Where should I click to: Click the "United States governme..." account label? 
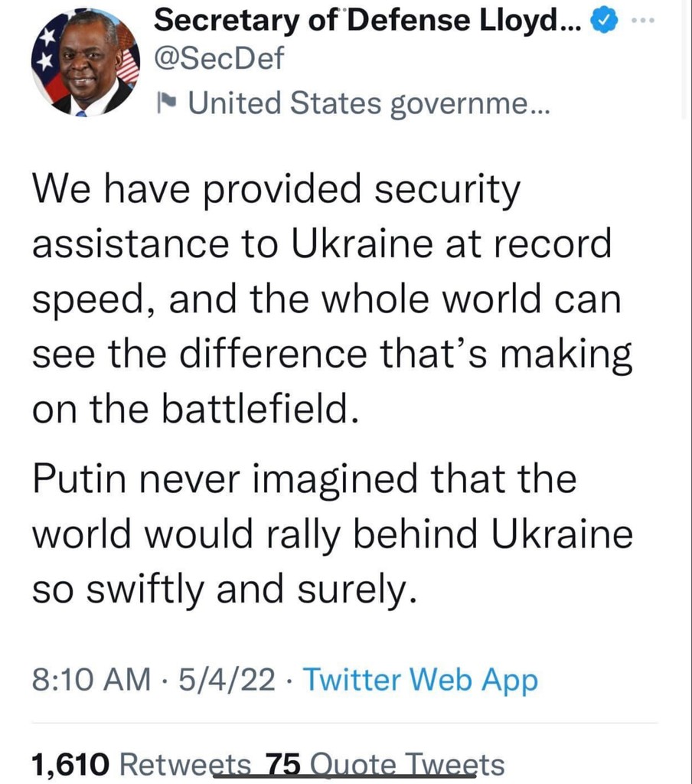pyautogui.click(x=369, y=102)
